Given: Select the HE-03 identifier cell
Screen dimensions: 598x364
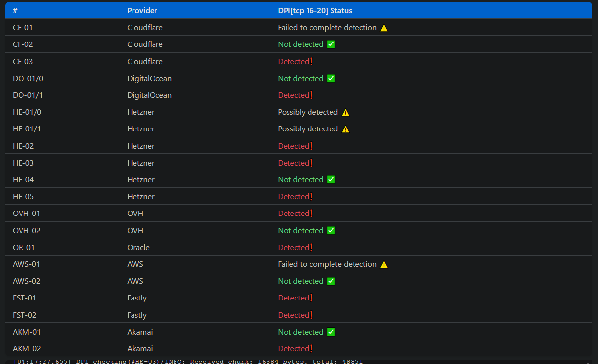Looking at the screenshot, I should pyautogui.click(x=23, y=163).
